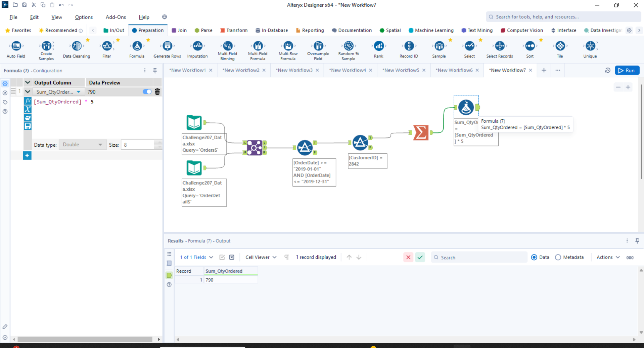The height and width of the screenshot is (348, 644).
Task: Cancel results changes with red X
Action: pos(408,257)
